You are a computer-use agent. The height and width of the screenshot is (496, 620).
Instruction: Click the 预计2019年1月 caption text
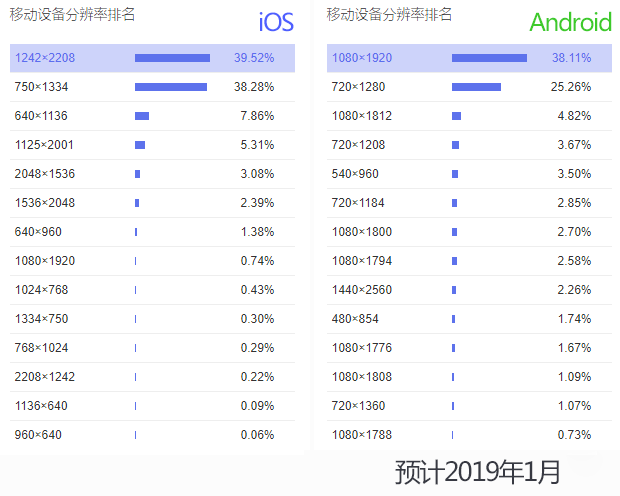coord(477,471)
